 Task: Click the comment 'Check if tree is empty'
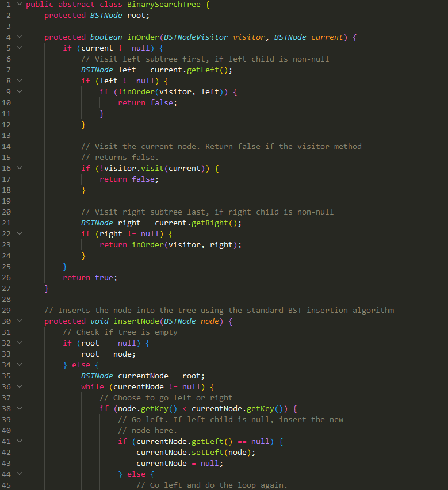tap(120, 332)
